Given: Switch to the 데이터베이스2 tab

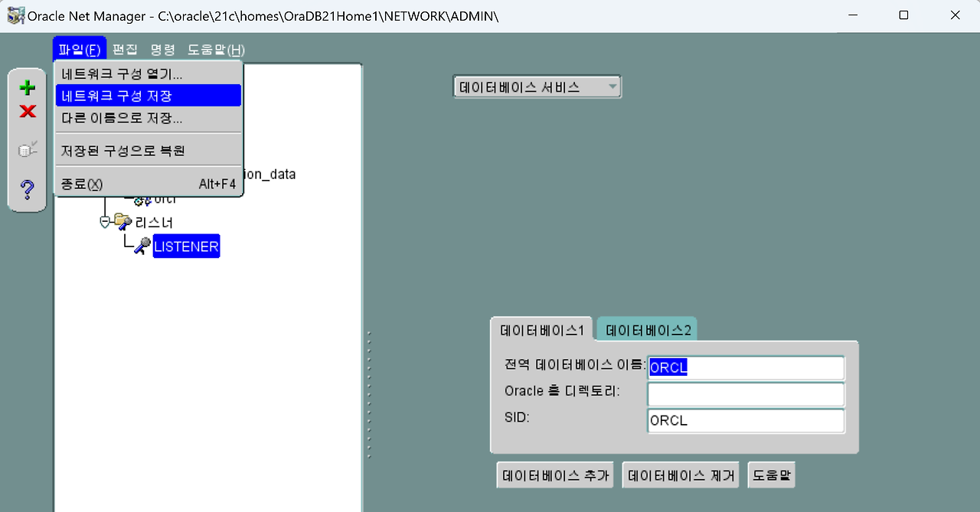Looking at the screenshot, I should [x=648, y=331].
